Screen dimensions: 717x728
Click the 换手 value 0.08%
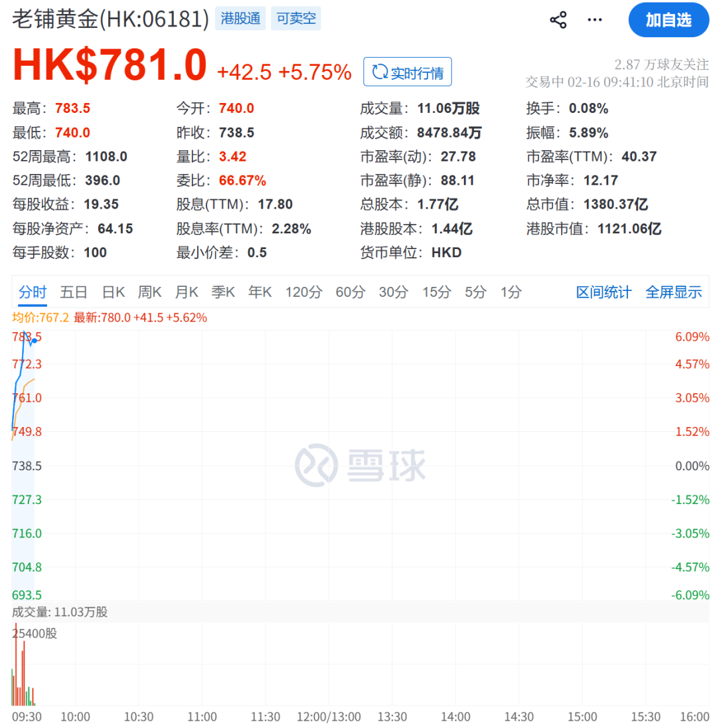coord(588,108)
